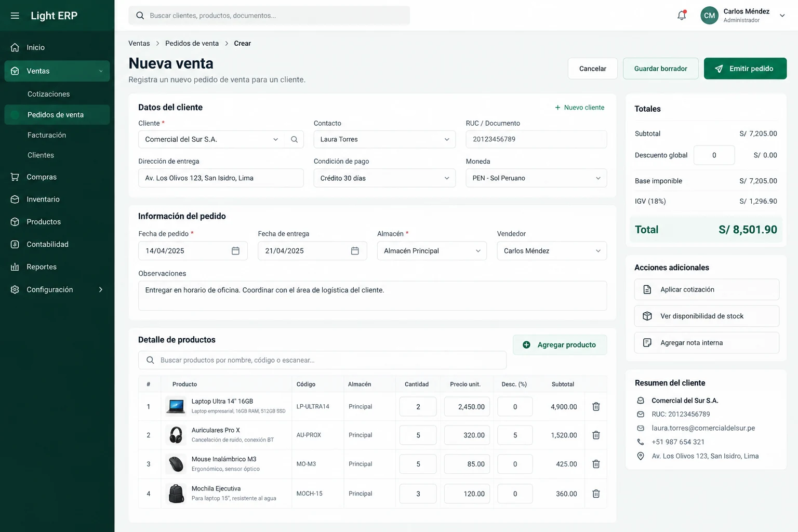Click the Observaciones text area
Screen dimensions: 798x532
coord(373,296)
